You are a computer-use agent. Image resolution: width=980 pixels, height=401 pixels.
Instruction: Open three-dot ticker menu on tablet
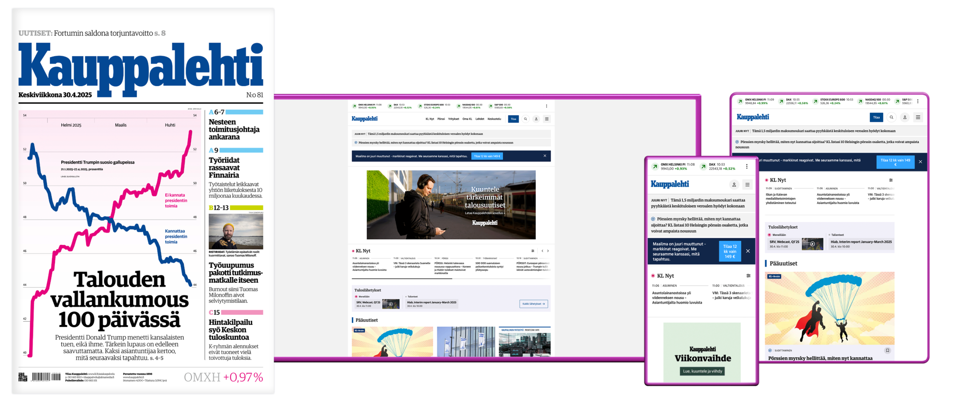click(x=918, y=101)
